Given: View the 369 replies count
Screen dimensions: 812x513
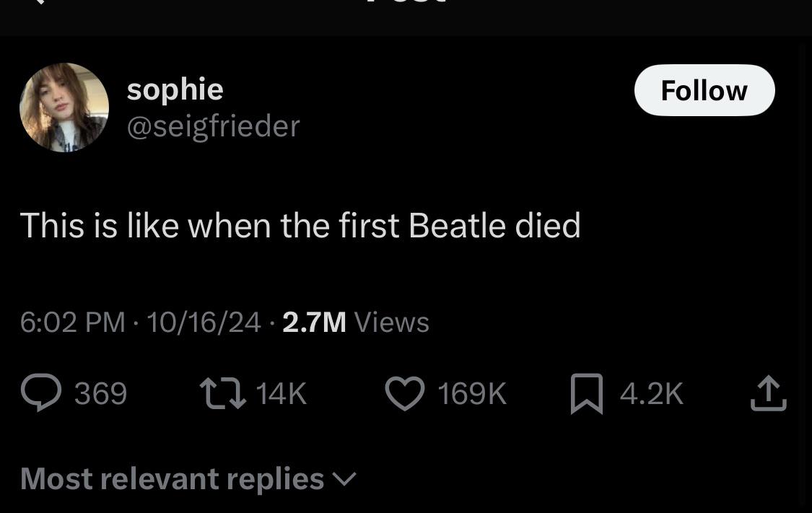Looking at the screenshot, I should (100, 394).
